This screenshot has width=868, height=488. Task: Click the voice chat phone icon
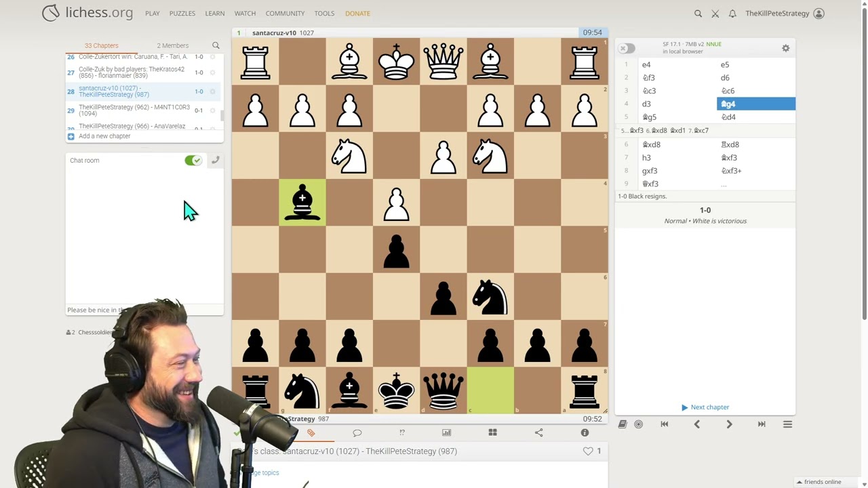pyautogui.click(x=215, y=161)
